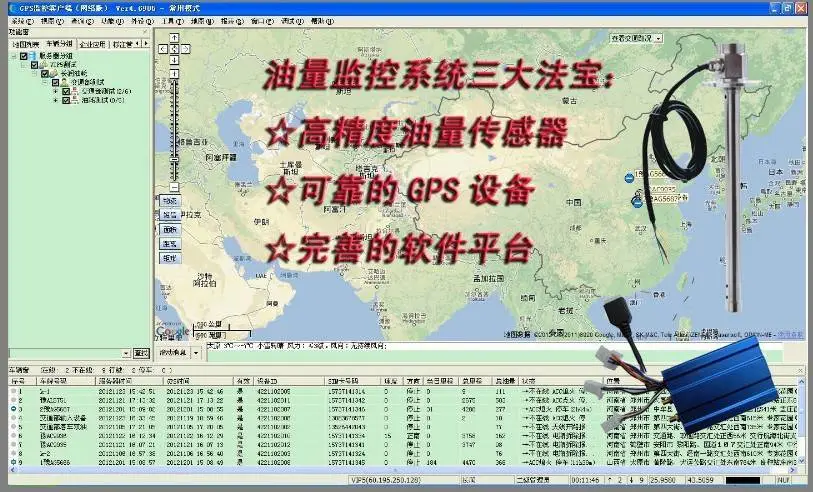Pan the map left with arrow button

(163, 49)
